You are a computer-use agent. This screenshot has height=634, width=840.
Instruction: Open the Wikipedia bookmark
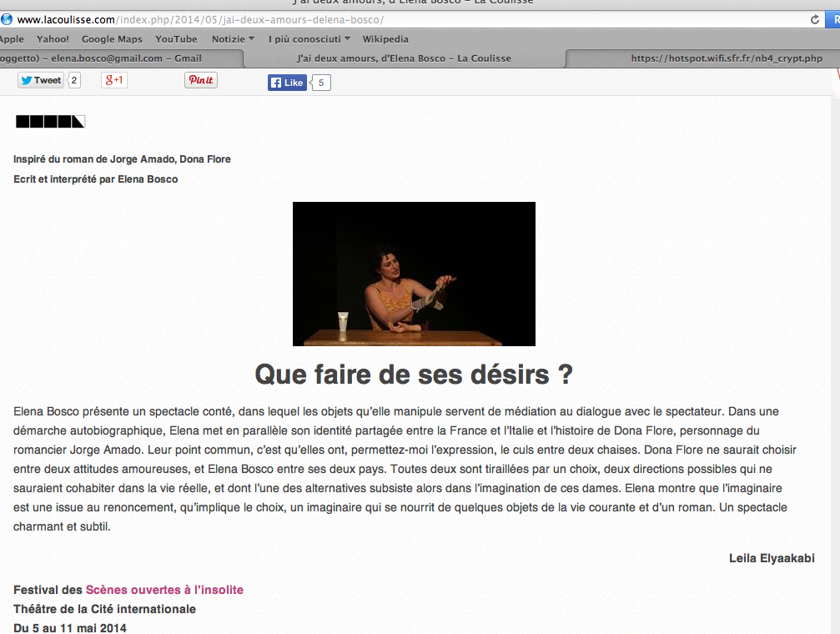coord(385,39)
